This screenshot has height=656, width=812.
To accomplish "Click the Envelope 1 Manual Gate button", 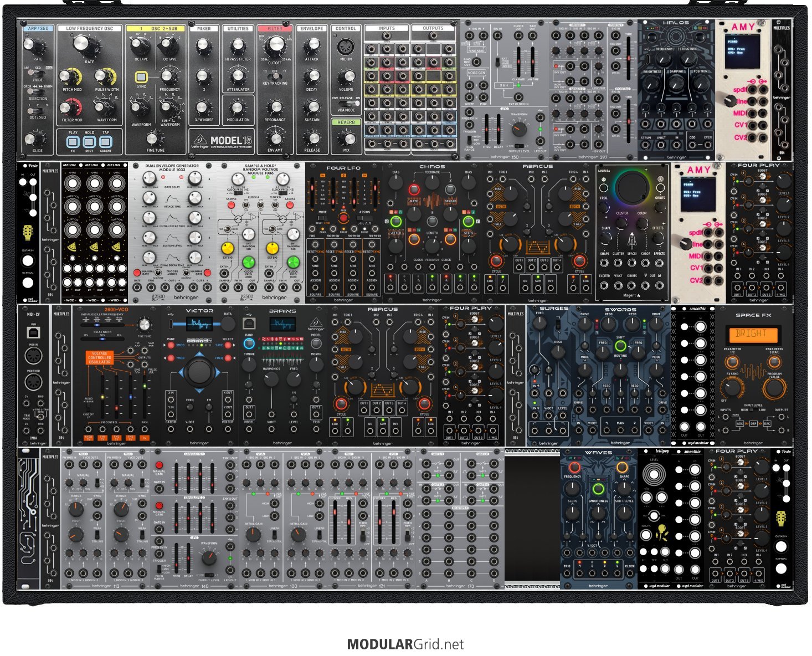I will click(160, 465).
